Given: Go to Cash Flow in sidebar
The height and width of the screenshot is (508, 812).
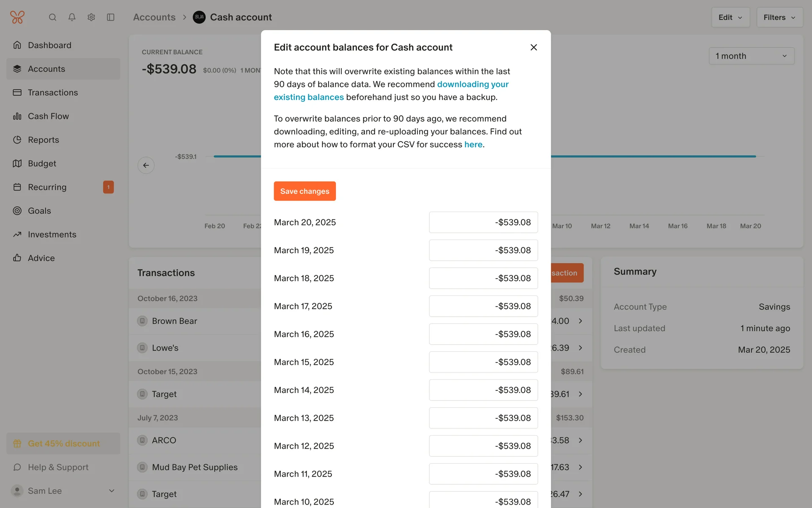Looking at the screenshot, I should coord(48,116).
